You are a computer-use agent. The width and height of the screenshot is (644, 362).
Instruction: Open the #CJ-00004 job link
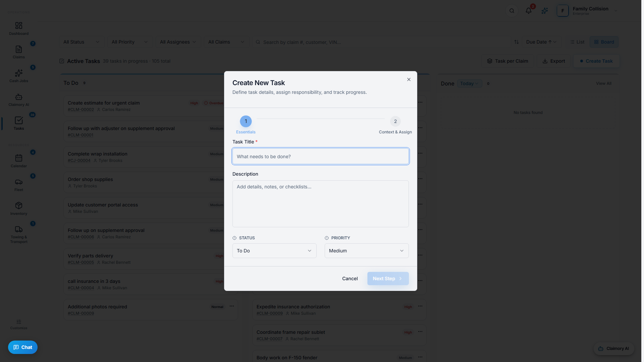coord(79,161)
